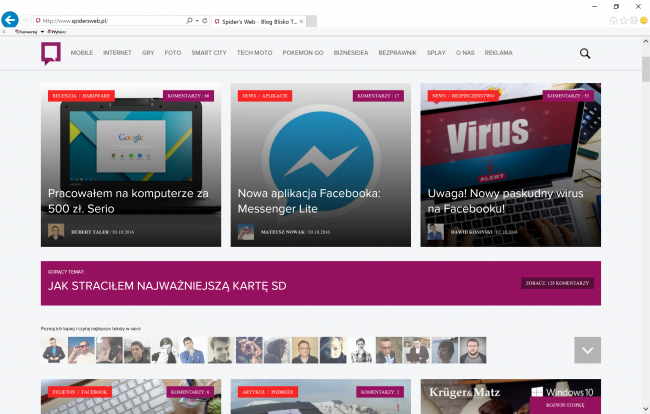Click ZOBACZ: 120 KOMENTARZY button
This screenshot has height=414, width=650.
tap(558, 283)
